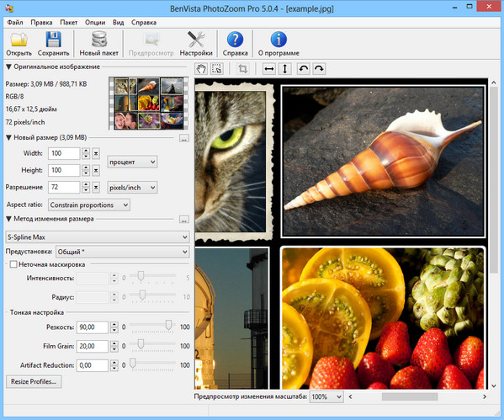Open Настройки tools icon
504x420 pixels.
(196, 40)
